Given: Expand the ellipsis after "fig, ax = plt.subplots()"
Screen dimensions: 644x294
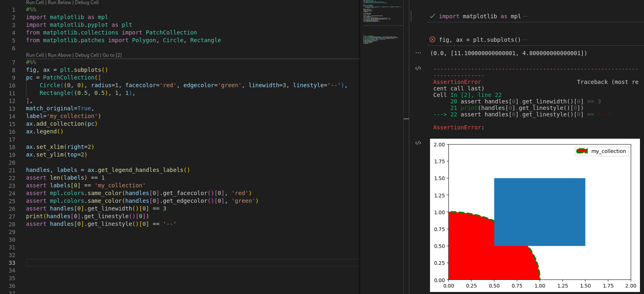Looking at the screenshot, I should click(525, 40).
